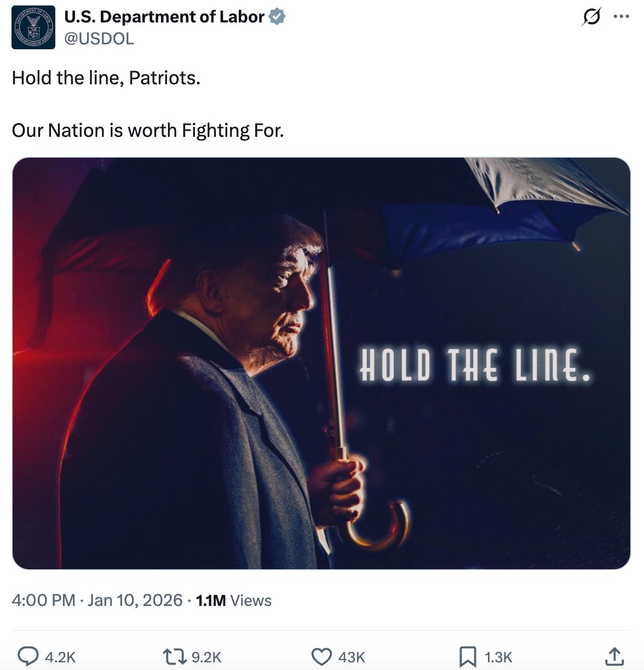The image size is (644, 670).
Task: Select the tweet text 'Hold the line, Patriots.'
Action: pos(106,78)
